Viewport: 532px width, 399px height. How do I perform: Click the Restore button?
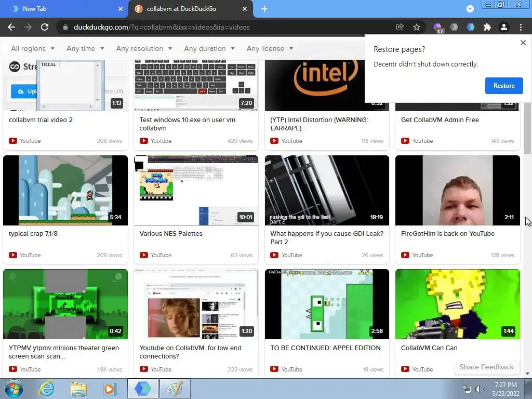[x=504, y=86]
